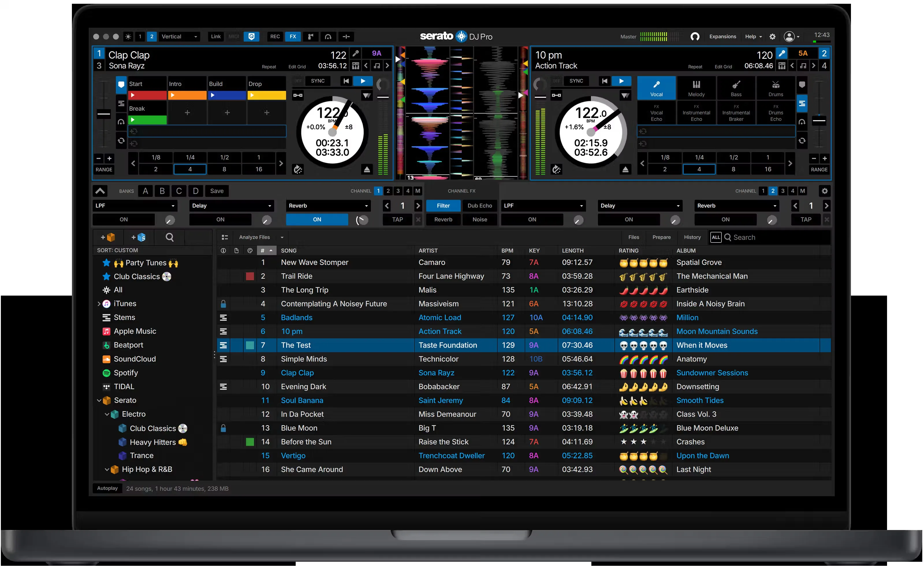Open the settings gear in top bar
This screenshot has width=924, height=571.
coord(772,37)
